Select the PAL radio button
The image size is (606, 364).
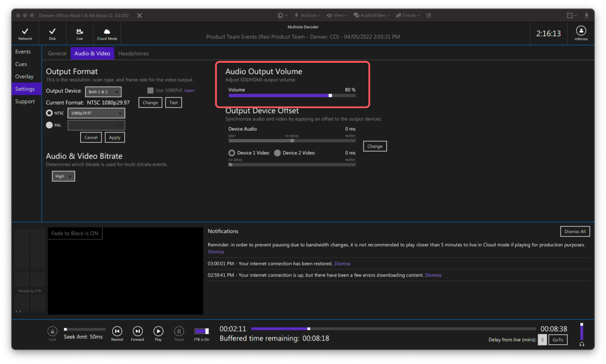[49, 125]
